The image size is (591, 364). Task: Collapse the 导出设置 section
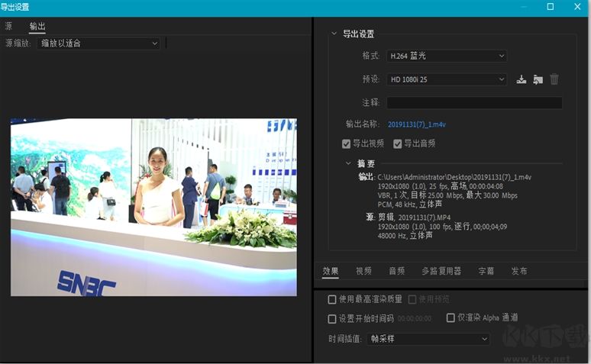(334, 34)
